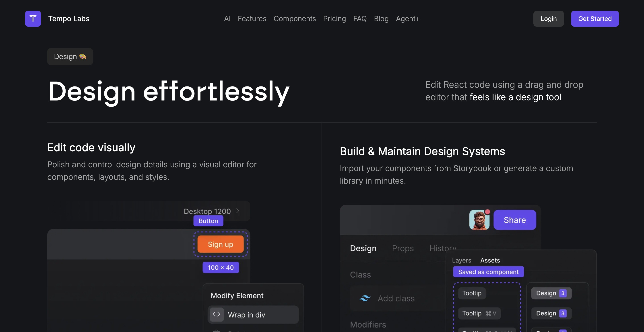Click the orange Sign up button
The width and height of the screenshot is (644, 332).
tap(220, 244)
